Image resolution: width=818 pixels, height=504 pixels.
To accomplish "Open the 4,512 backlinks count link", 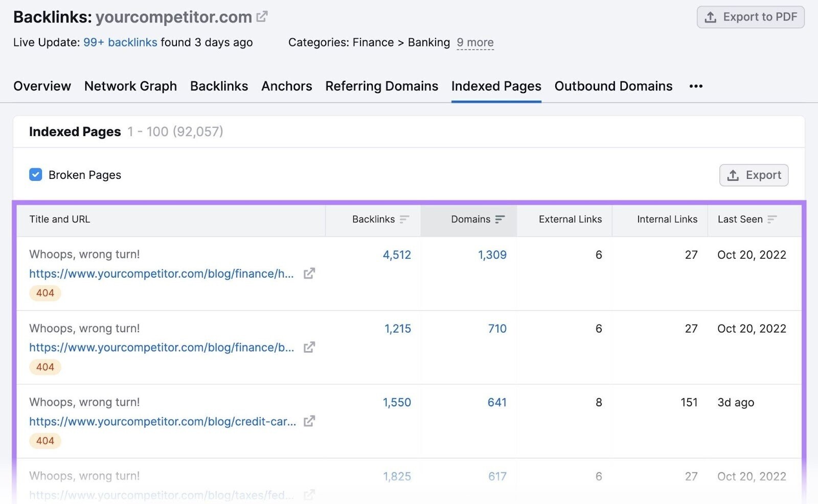I will [x=397, y=255].
